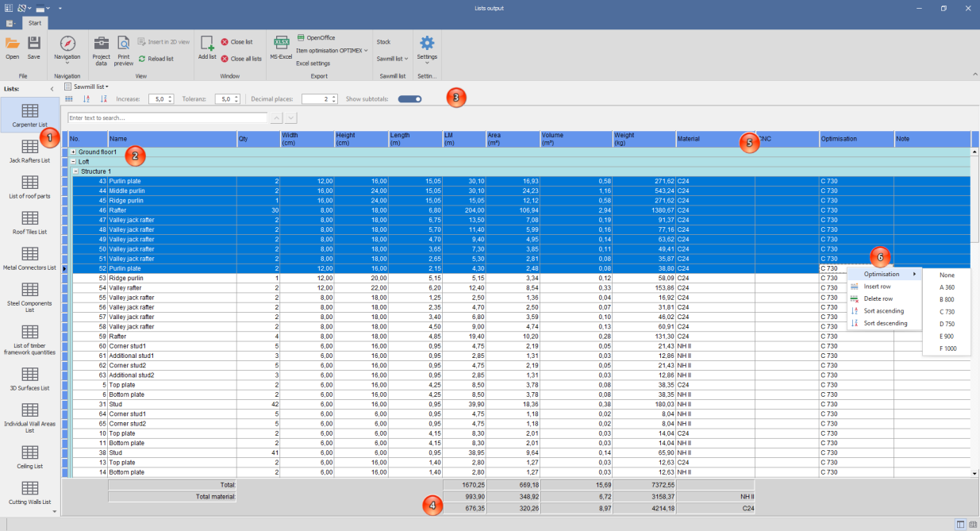Select B 800 optimisation option
This screenshot has height=531, width=980.
point(947,299)
